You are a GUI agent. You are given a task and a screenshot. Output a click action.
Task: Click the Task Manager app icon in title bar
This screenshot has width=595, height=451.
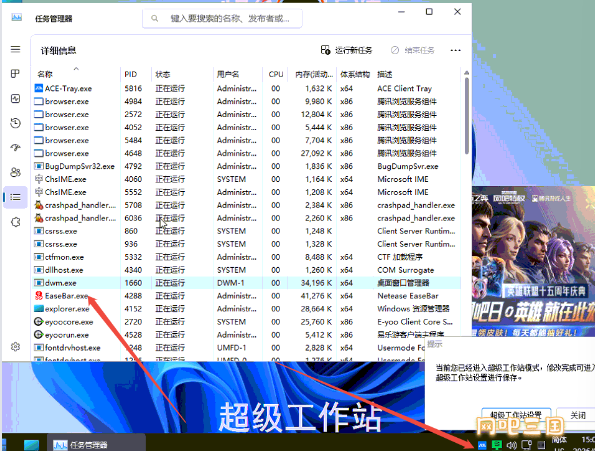pos(16,17)
